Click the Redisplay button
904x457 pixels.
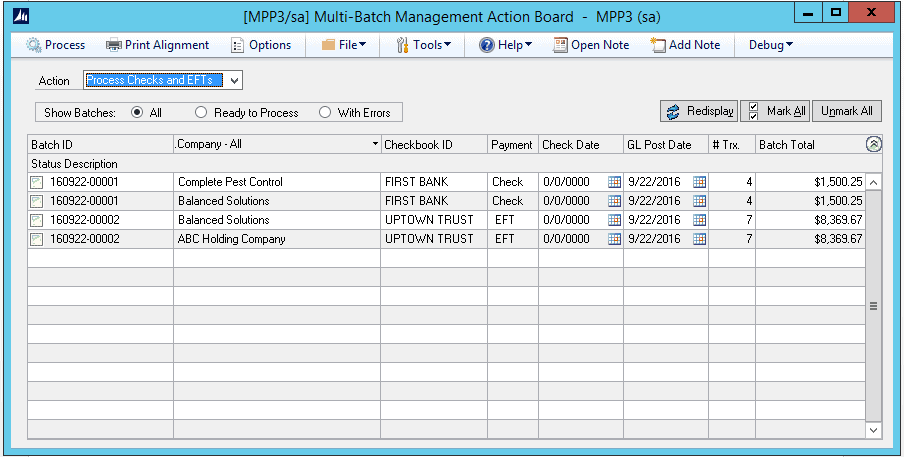pos(699,111)
